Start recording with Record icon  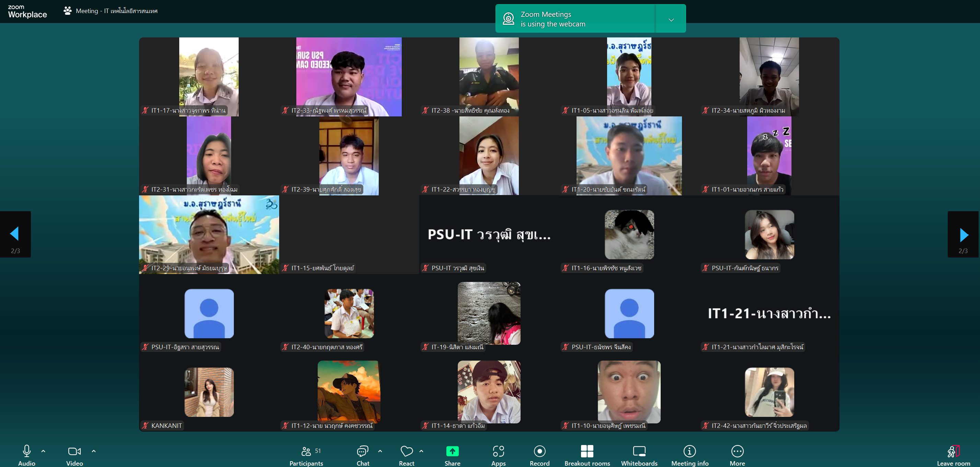click(539, 451)
